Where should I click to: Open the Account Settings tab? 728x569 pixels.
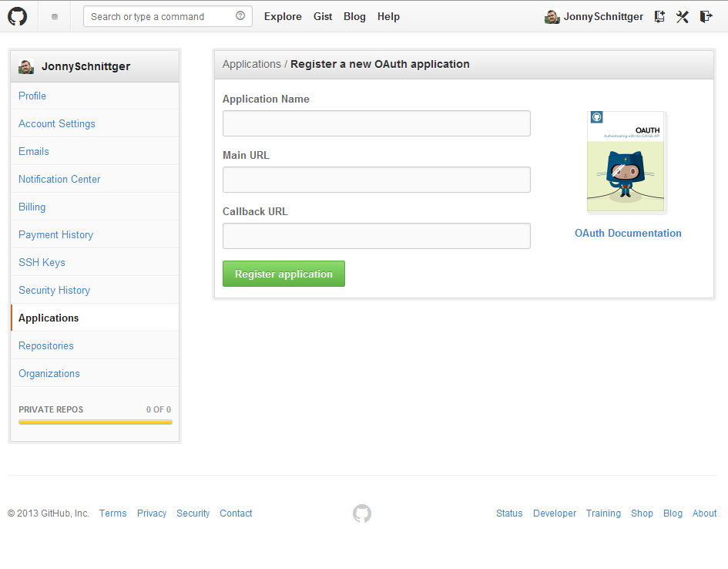(x=95, y=123)
